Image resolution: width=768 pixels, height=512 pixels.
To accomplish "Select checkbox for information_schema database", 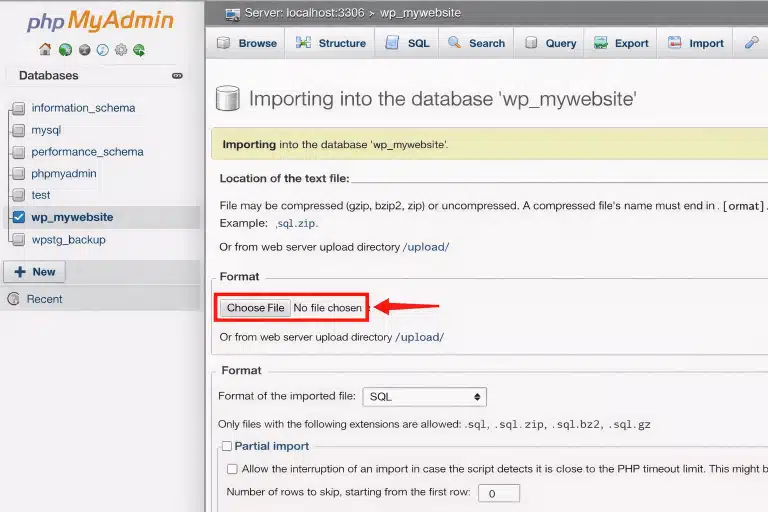I will pyautogui.click(x=19, y=108).
